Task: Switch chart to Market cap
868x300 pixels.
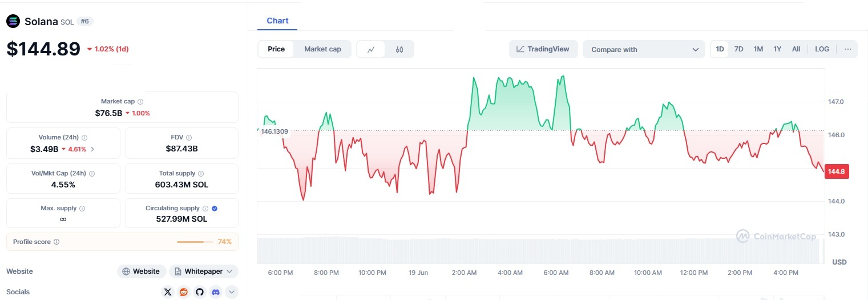Action: 322,49
